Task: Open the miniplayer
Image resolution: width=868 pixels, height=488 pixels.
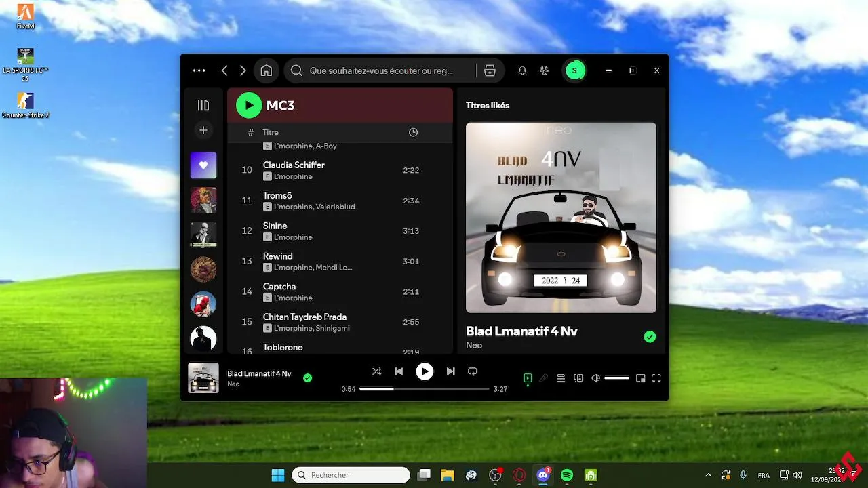Action: [x=640, y=378]
